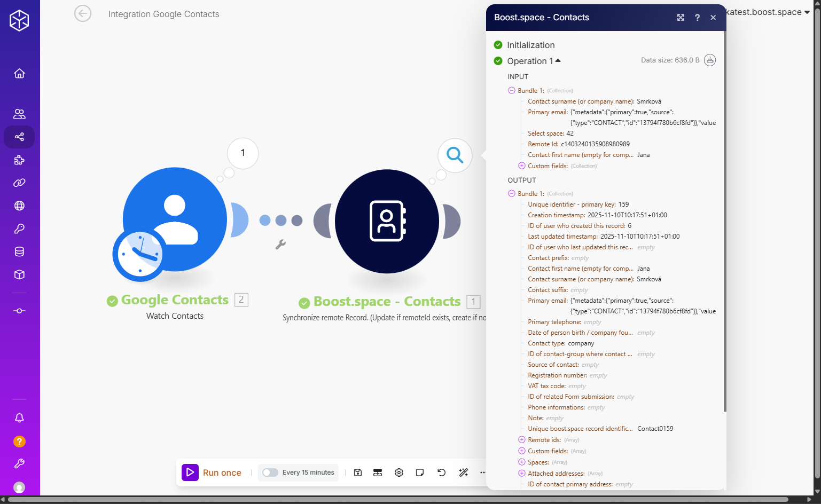Click the magic wand auto-align icon
Viewport: 821px width, 504px height.
coord(463,472)
